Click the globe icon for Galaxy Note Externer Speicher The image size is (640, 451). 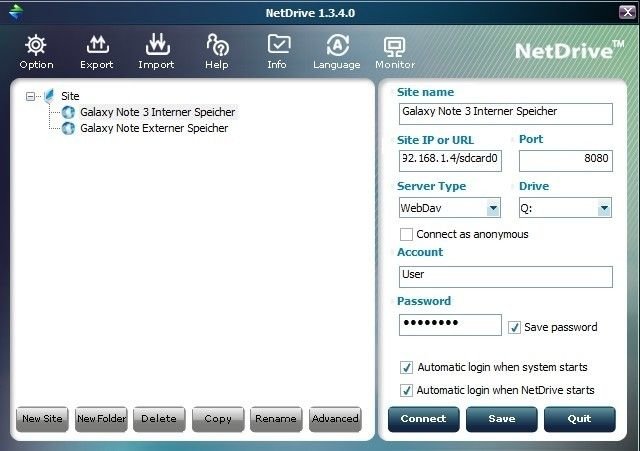(68, 128)
